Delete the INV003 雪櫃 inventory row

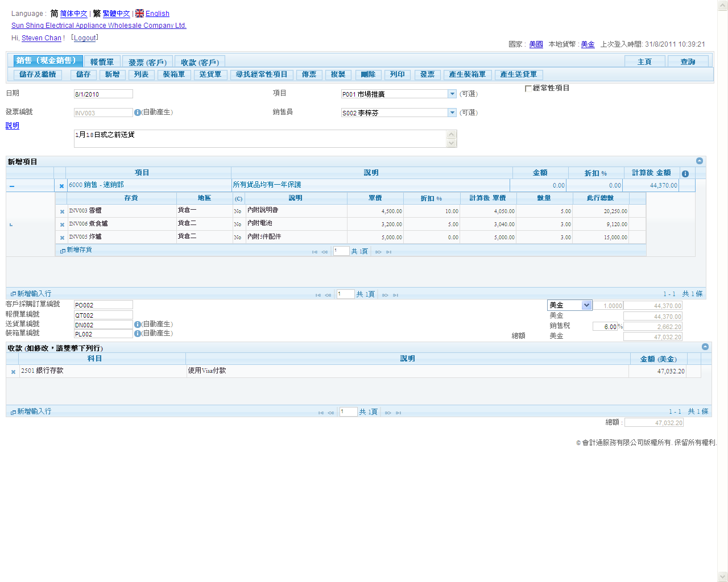point(62,211)
